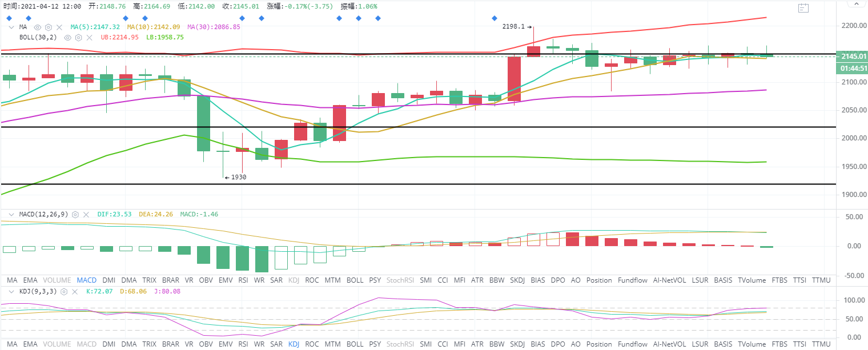Viewport: 868px width, 350px height.
Task: Select ROC tab below the MACD chart
Action: [312, 280]
